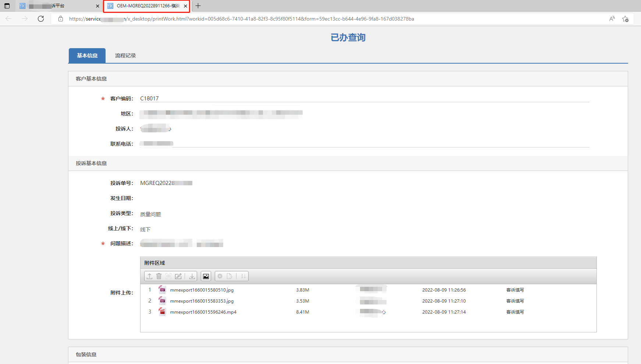Click 客诉填写 in the mmexport1660015580510.jpg row
The image size is (641, 364).
[x=515, y=290]
